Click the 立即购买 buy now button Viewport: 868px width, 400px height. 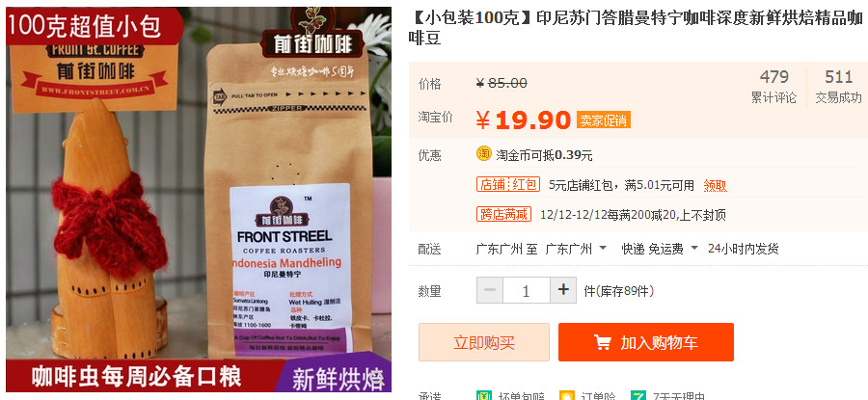click(x=484, y=342)
